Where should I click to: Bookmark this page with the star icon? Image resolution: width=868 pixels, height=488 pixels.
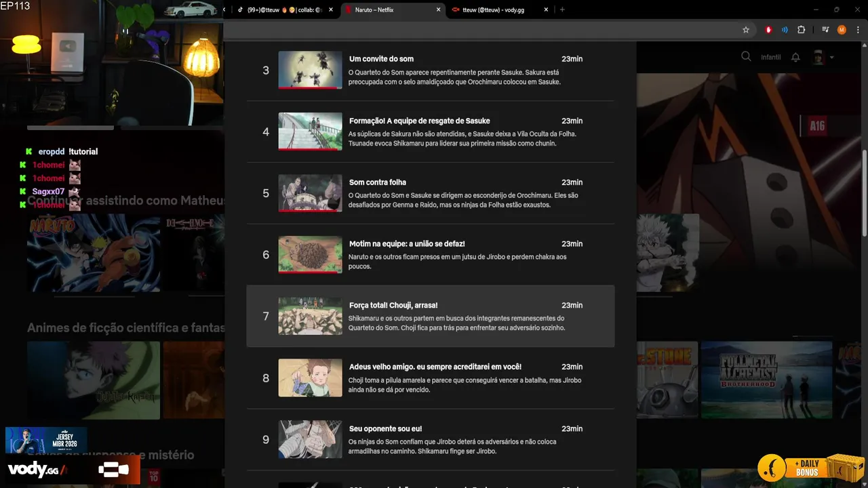746,30
